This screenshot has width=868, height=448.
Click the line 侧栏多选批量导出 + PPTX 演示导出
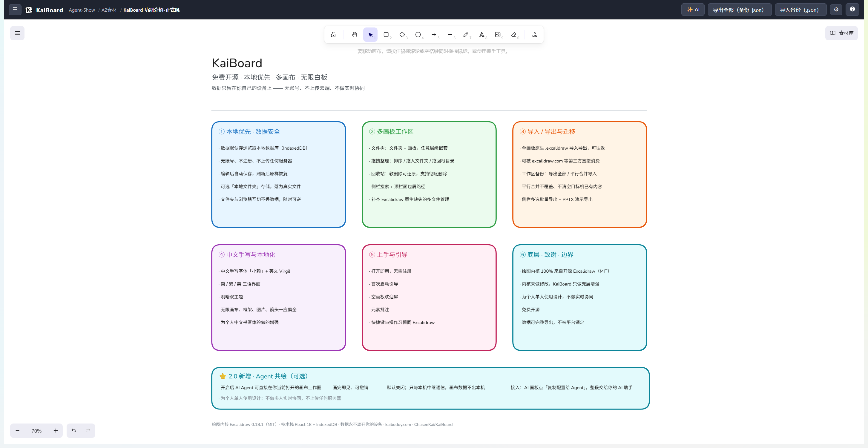556,200
